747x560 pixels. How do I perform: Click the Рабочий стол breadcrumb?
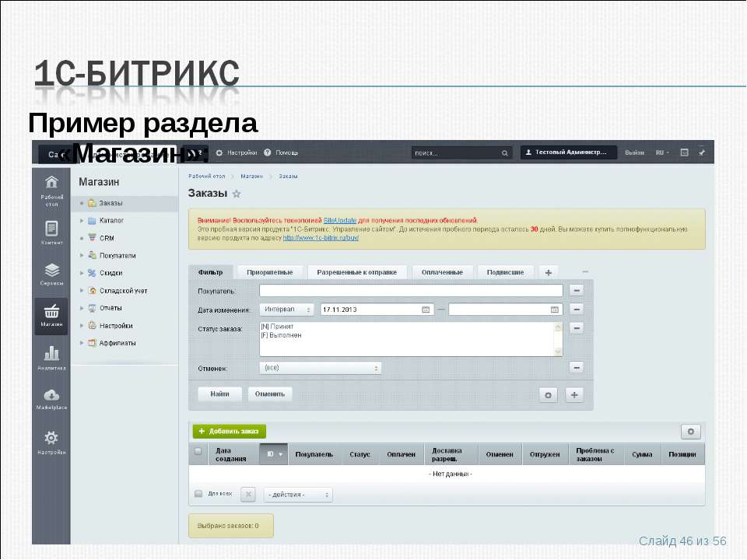coord(206,177)
